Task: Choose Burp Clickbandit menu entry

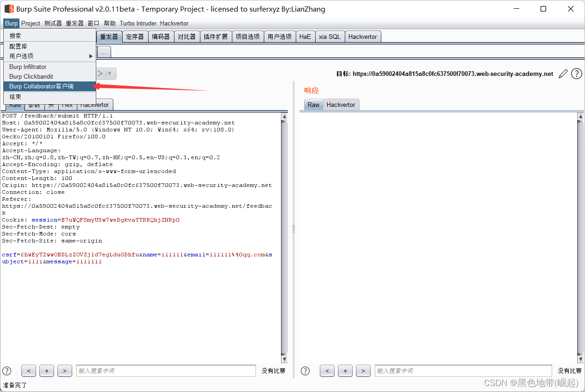Action: coord(50,77)
